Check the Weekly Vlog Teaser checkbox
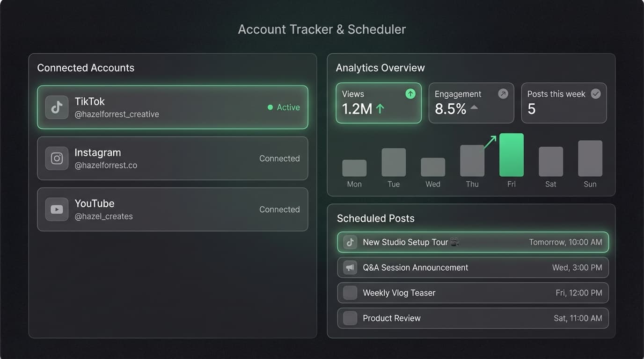This screenshot has height=359, width=644. coord(350,293)
